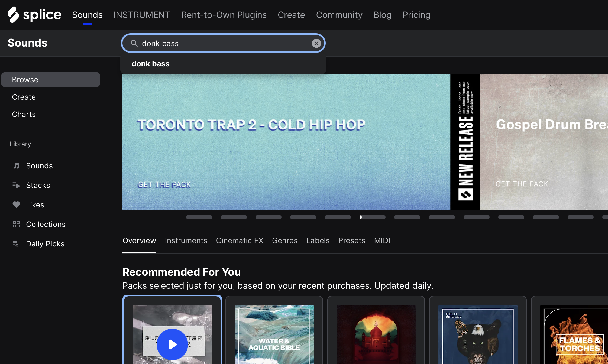Screen dimensions: 608x364
Task: Visit the Community page
Action: (x=339, y=15)
